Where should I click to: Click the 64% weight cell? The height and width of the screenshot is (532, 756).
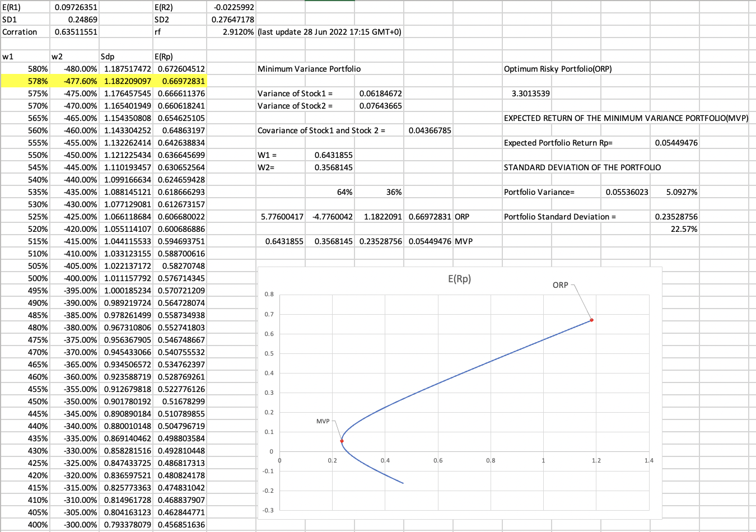330,192
